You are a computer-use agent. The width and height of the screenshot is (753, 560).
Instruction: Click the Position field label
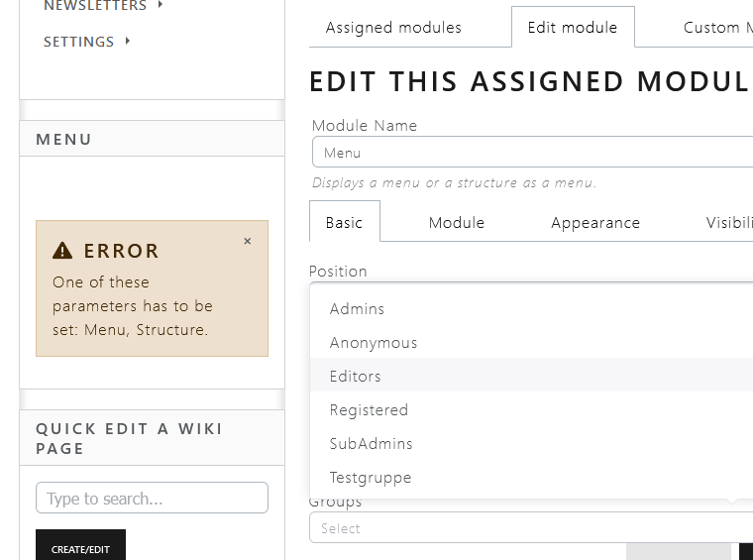pos(338,272)
